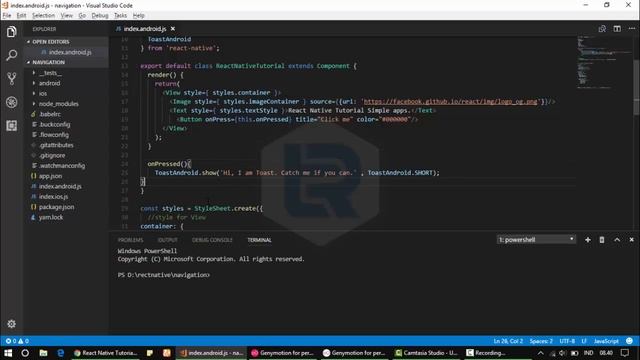640x360 pixels.
Task: Click the open changes icon in editor
Action: 602,29
